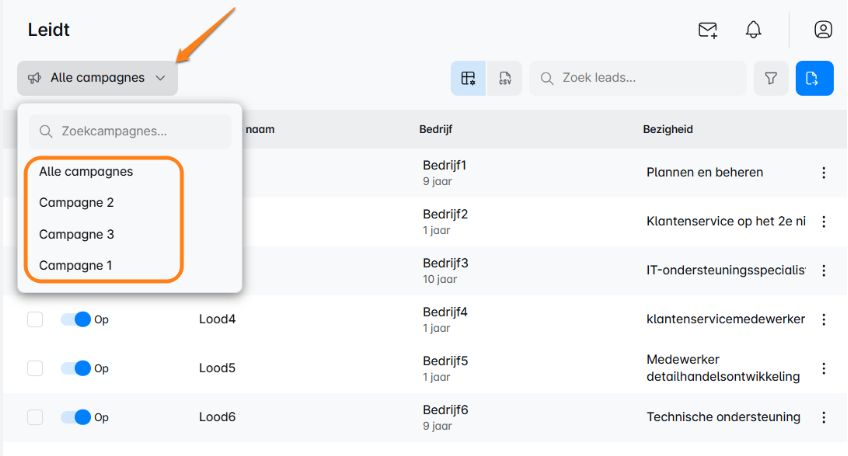The image size is (848, 456).
Task: Choose Campagne 3 in dropdown list
Action: coord(76,234)
